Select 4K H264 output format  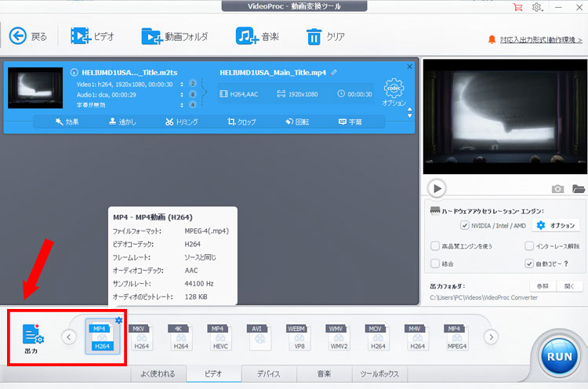[180, 337]
